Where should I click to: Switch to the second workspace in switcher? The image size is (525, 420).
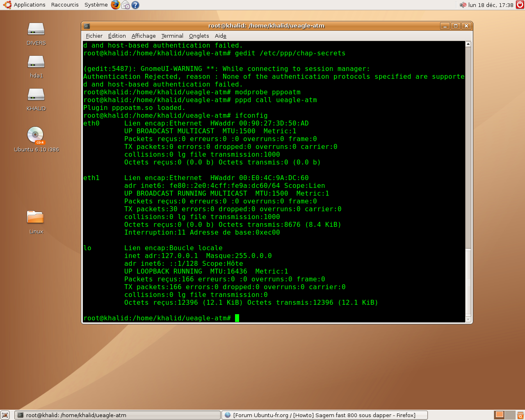click(x=509, y=415)
